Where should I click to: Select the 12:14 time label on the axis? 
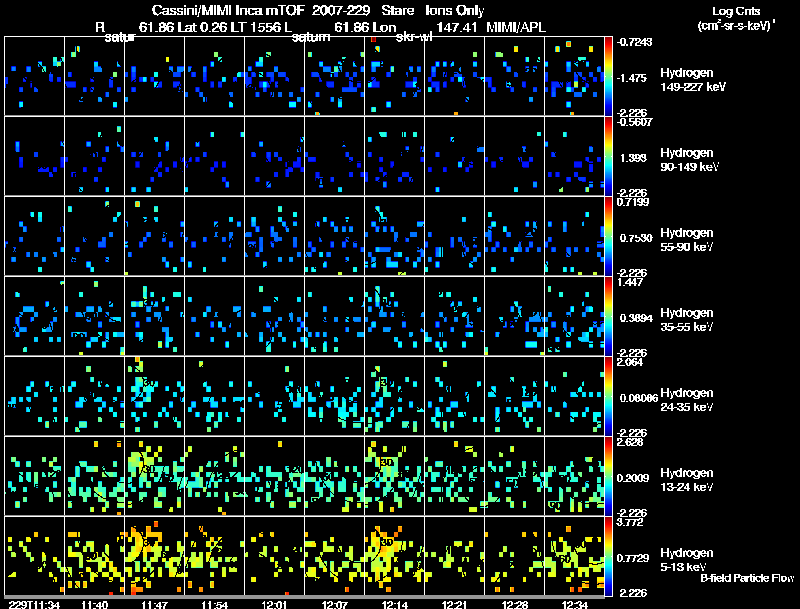(394, 604)
